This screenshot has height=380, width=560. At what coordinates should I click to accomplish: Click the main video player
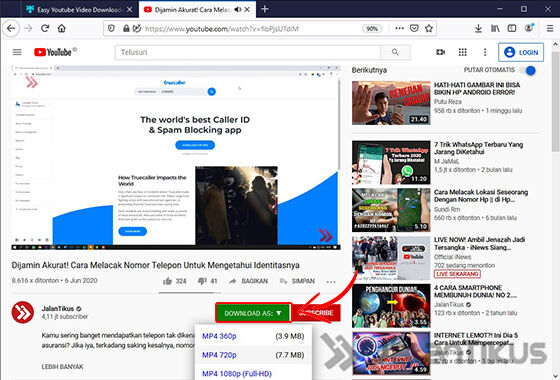pyautogui.click(x=176, y=158)
